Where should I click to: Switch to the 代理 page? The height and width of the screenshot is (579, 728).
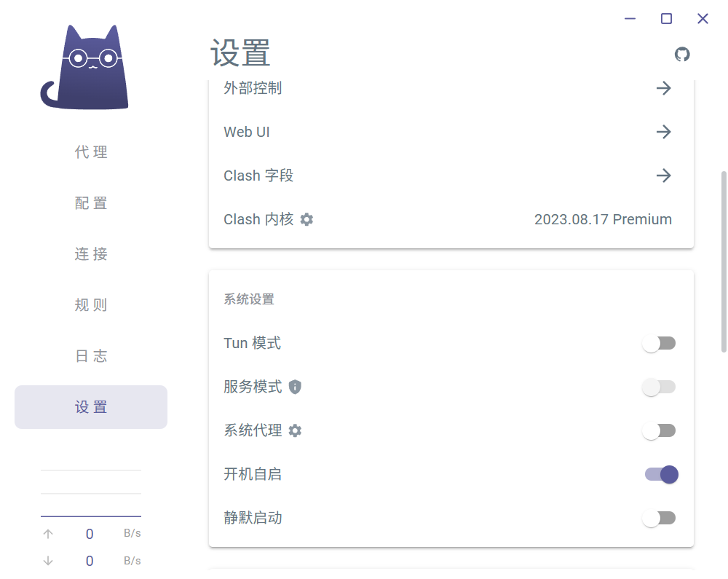(90, 152)
